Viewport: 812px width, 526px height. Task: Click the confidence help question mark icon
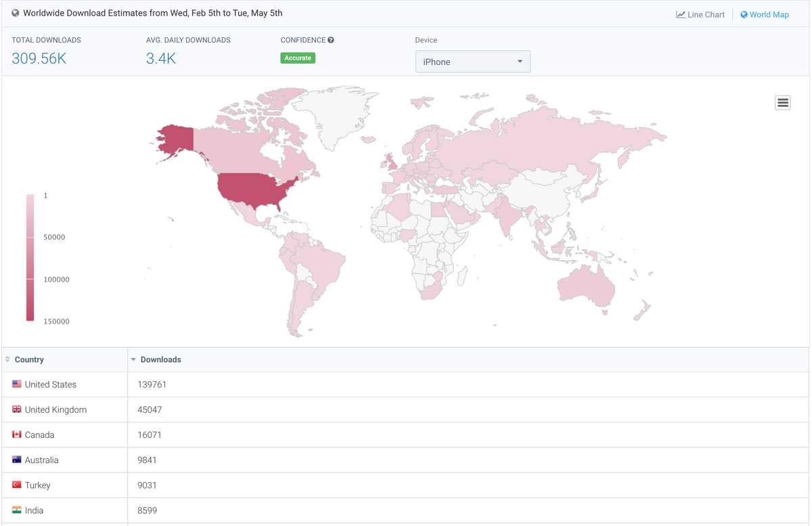pyautogui.click(x=331, y=40)
